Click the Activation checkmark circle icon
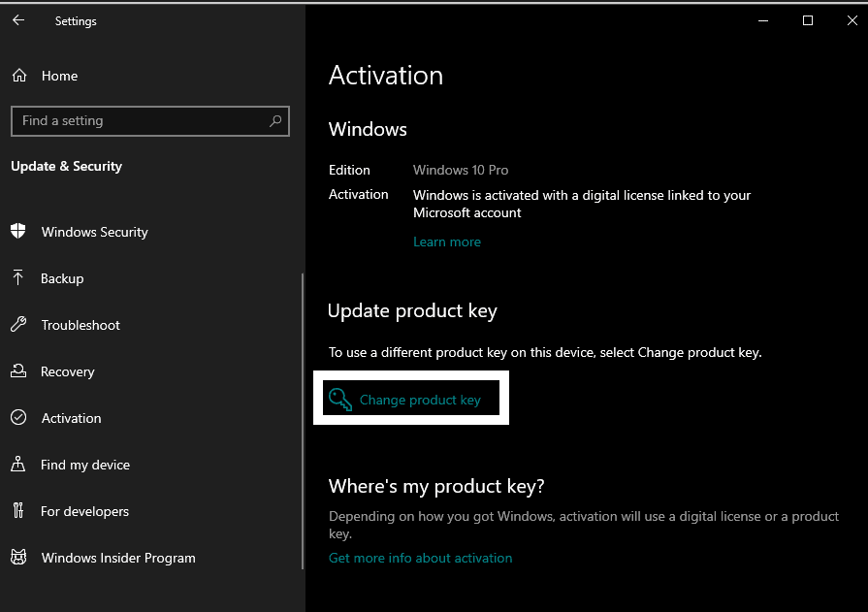The height and width of the screenshot is (612, 868). coord(18,417)
